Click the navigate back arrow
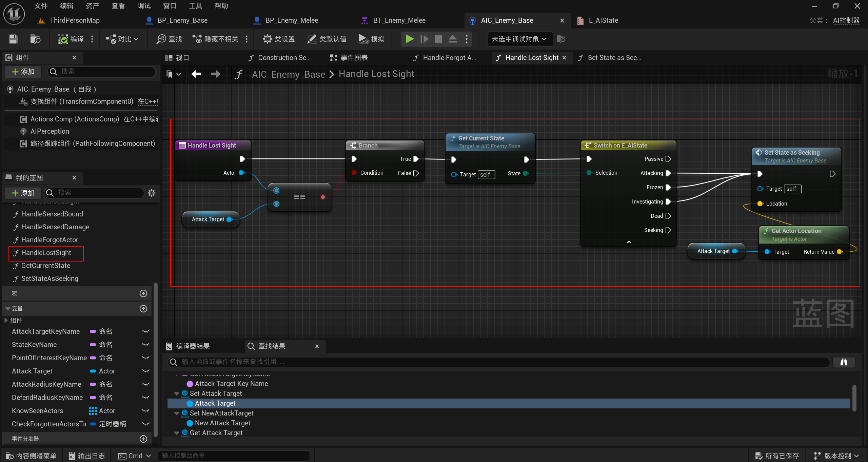 [196, 74]
